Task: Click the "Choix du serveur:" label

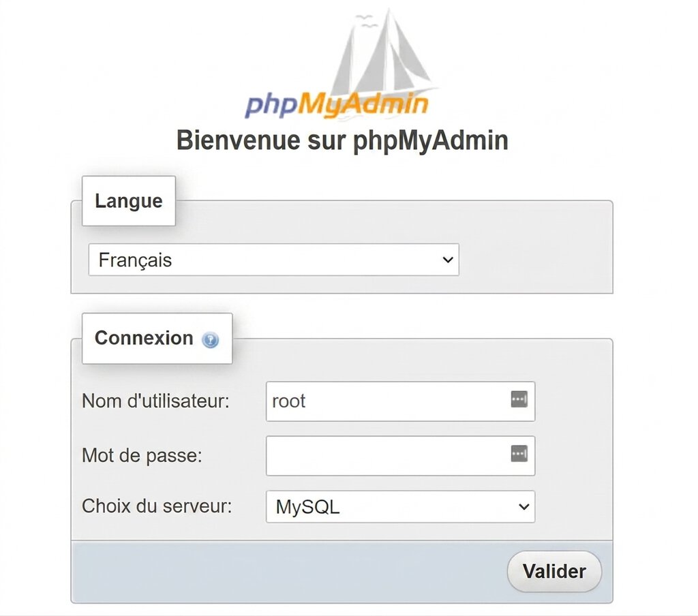Action: [x=157, y=507]
